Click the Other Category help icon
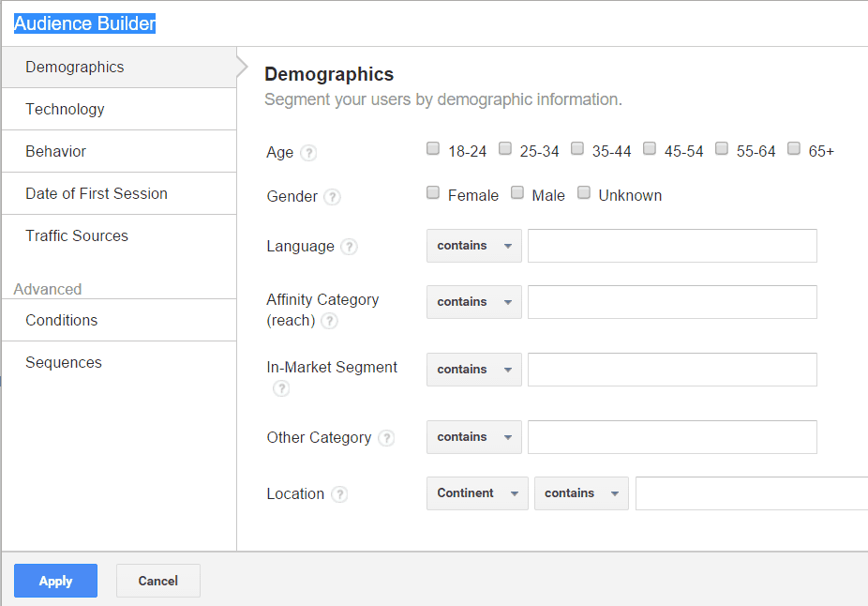 tap(386, 438)
